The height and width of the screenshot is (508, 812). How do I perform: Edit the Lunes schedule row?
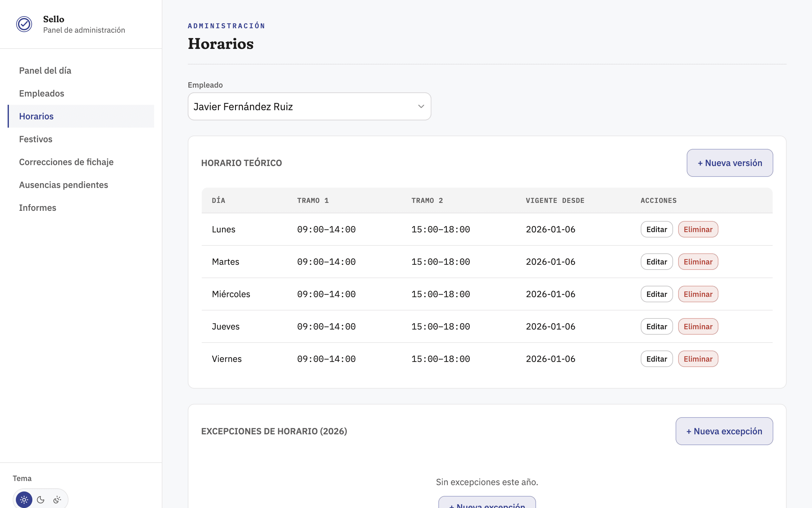(657, 230)
